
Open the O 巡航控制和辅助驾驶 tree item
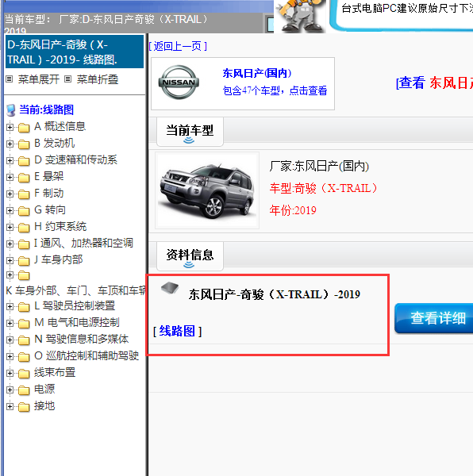pyautogui.click(x=87, y=355)
